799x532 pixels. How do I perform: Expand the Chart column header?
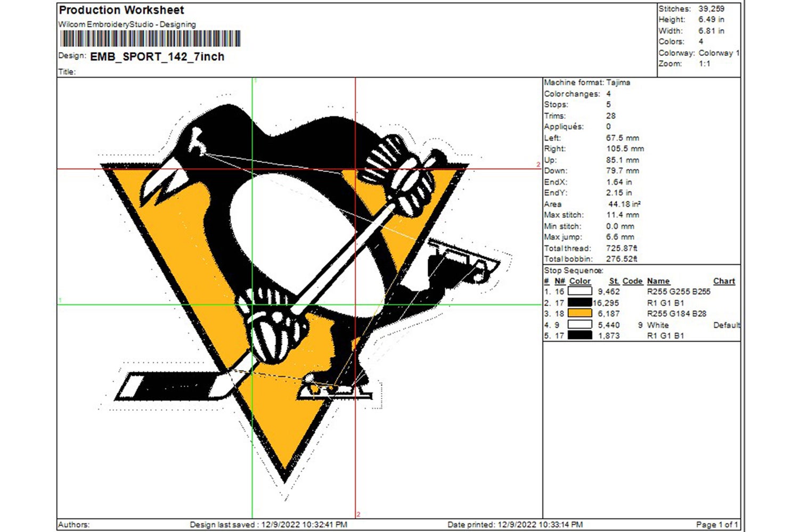pos(723,281)
